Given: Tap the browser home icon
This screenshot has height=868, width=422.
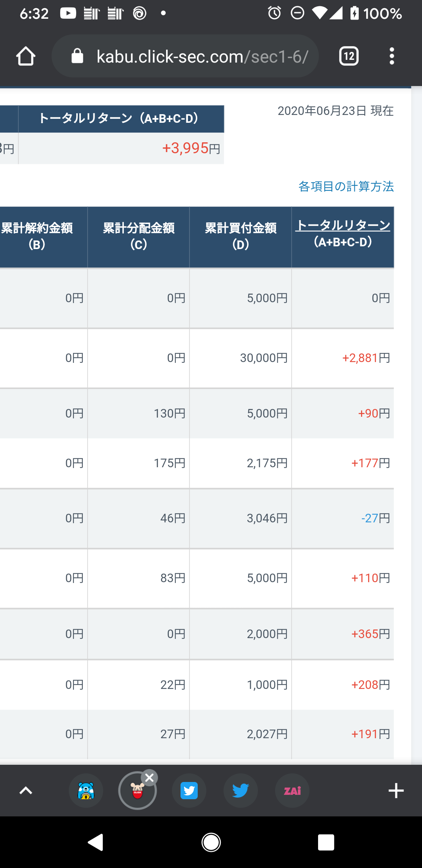Looking at the screenshot, I should 26,56.
